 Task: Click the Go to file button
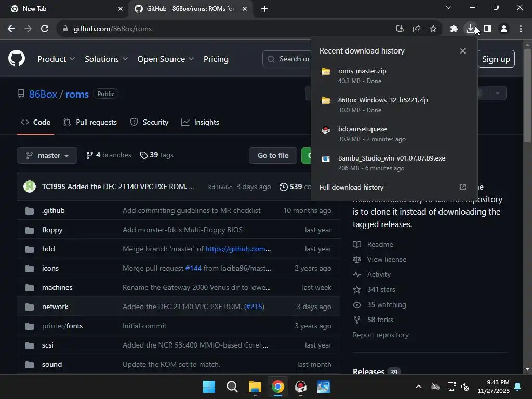[273, 155]
